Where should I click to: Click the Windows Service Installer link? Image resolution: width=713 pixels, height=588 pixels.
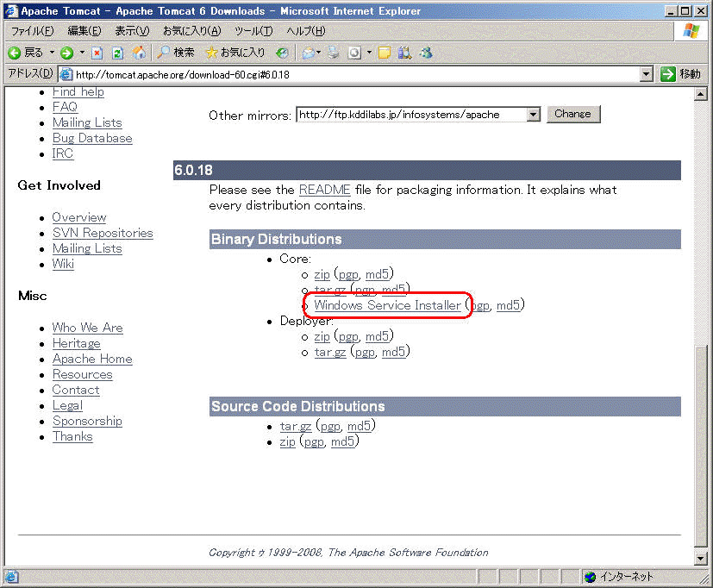(x=387, y=305)
